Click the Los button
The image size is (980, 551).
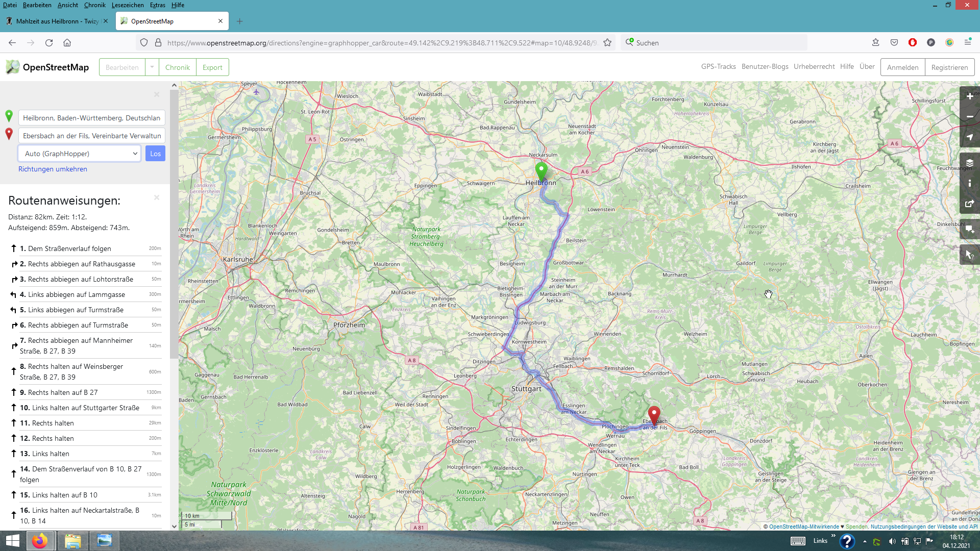click(155, 154)
